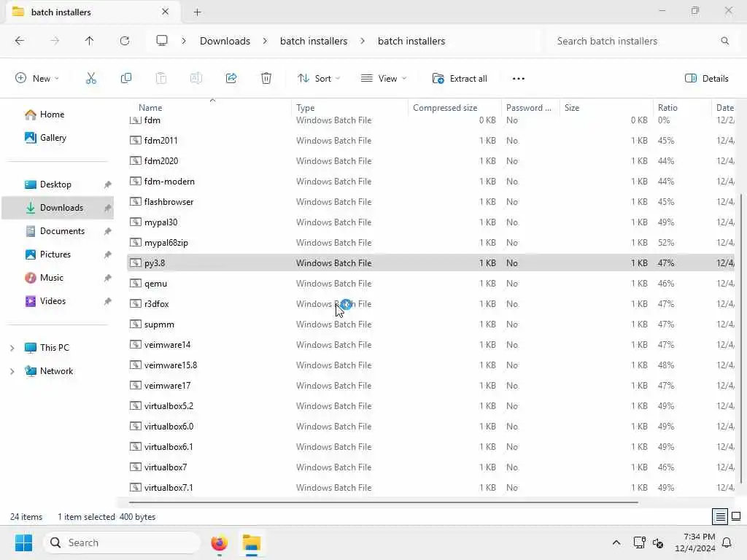Screen dimensions: 747x560
Task: Click the Delete trash can icon
Action: pyautogui.click(x=266, y=79)
